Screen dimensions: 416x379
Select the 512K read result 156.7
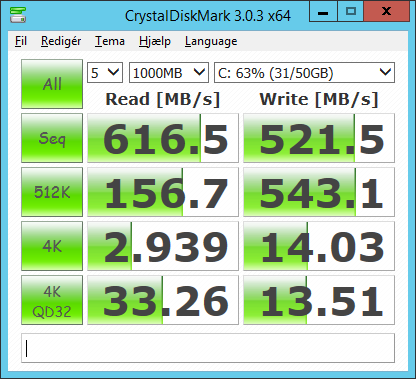[163, 192]
